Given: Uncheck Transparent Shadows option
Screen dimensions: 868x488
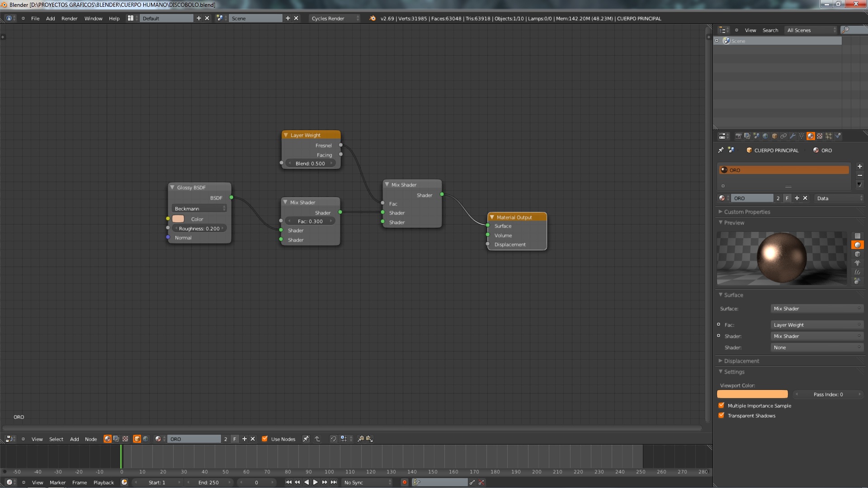Looking at the screenshot, I should pos(722,415).
